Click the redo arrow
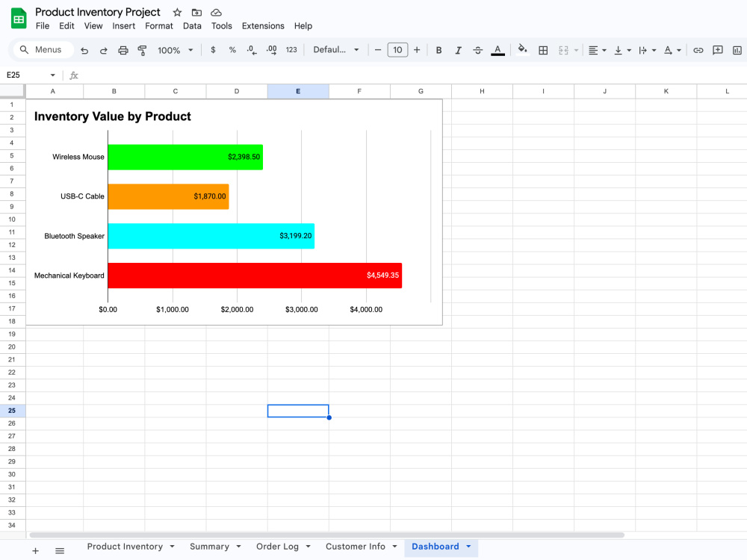The height and width of the screenshot is (560, 747). pyautogui.click(x=103, y=50)
